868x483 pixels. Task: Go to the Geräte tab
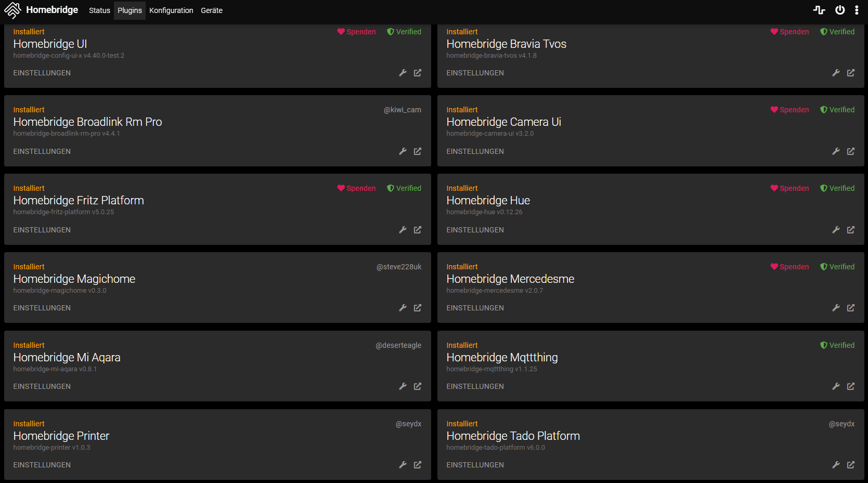[212, 10]
